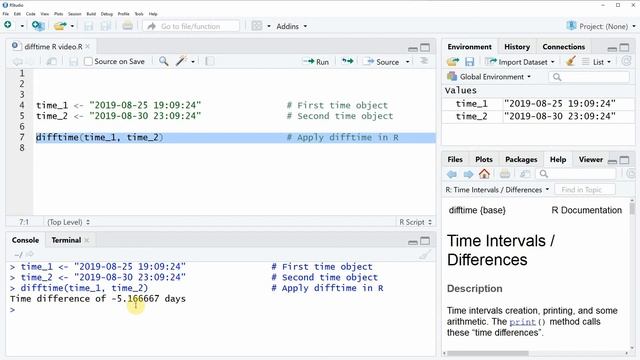Expand the Source options dropdown arrow
The height and width of the screenshot is (360, 640).
(x=407, y=62)
